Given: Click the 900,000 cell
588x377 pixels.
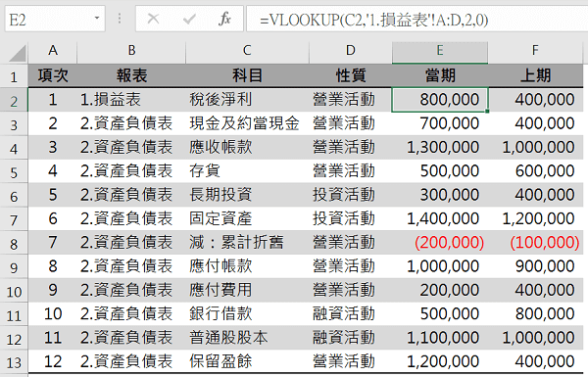Looking at the screenshot, I should [535, 266].
